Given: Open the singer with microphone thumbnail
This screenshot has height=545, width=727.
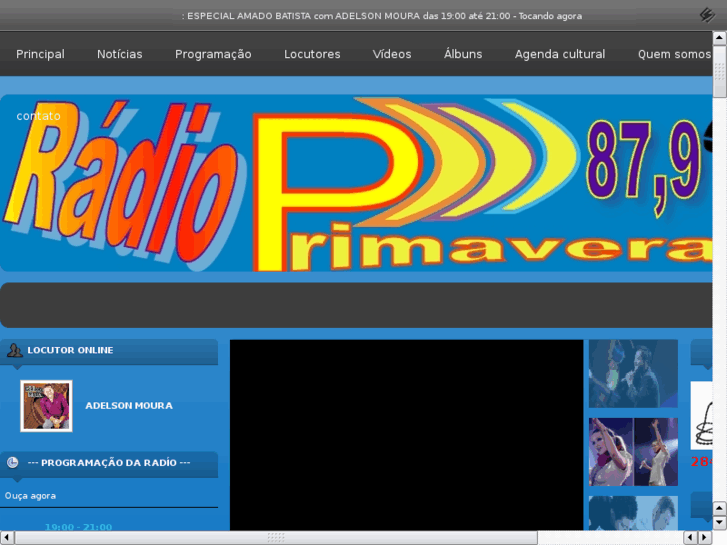Looking at the screenshot, I should point(633,374).
